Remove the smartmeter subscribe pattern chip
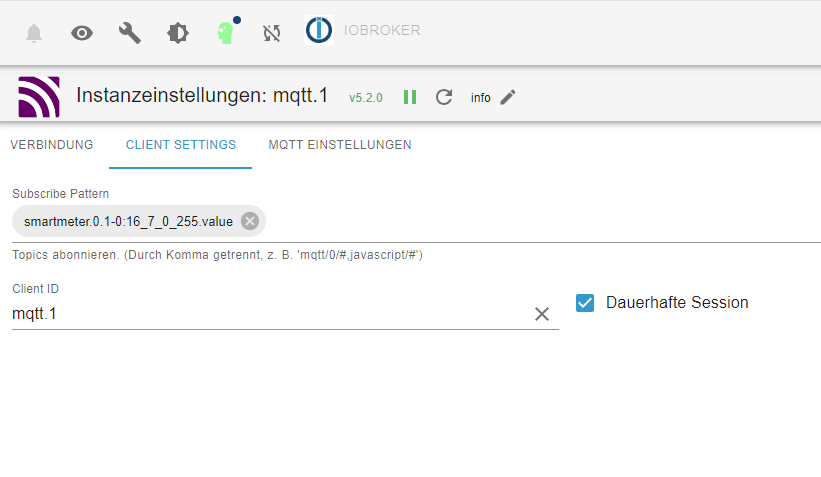821x477 pixels. (250, 221)
